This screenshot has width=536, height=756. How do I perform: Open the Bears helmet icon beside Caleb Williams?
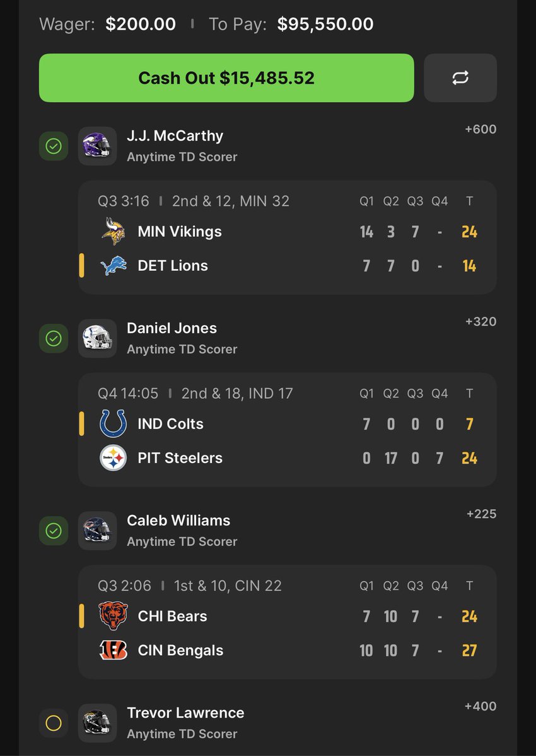(x=97, y=530)
